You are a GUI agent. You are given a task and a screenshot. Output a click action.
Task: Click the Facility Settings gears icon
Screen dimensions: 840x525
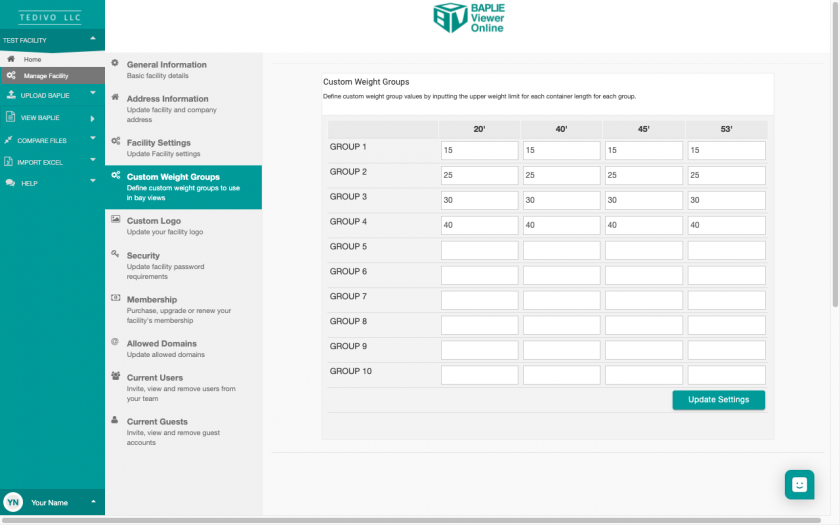115,141
